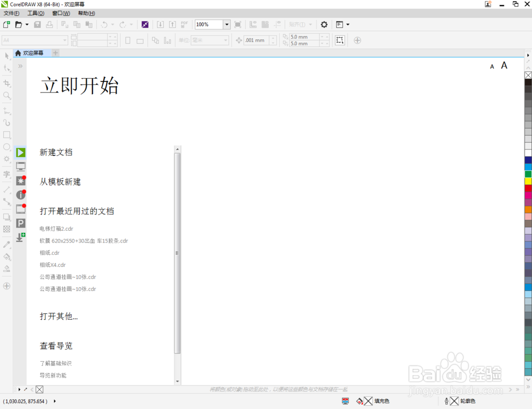Expand cursor coordinates arrow in status bar
532x409 pixels.
pos(55,401)
